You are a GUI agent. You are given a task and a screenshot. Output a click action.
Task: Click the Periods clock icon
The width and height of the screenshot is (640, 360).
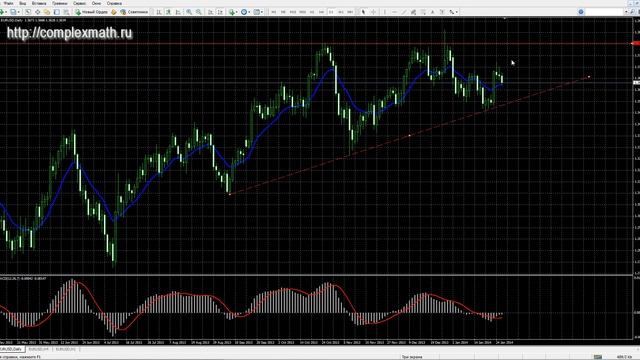click(244, 12)
